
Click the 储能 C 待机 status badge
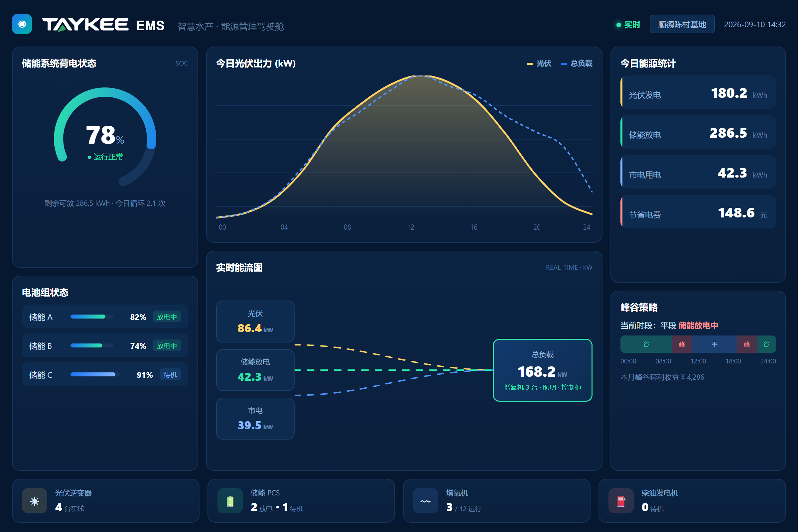(170, 375)
